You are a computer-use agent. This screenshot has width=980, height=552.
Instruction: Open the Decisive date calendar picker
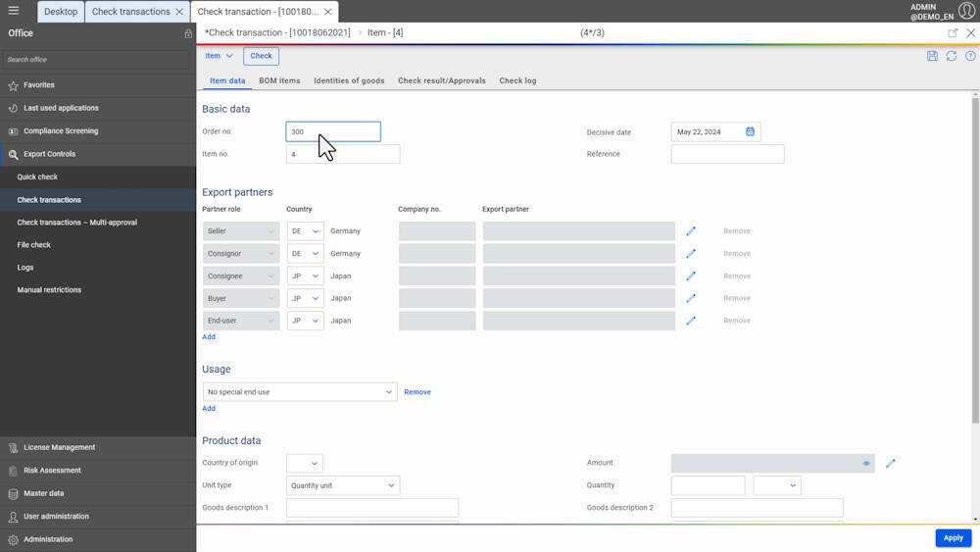point(750,131)
